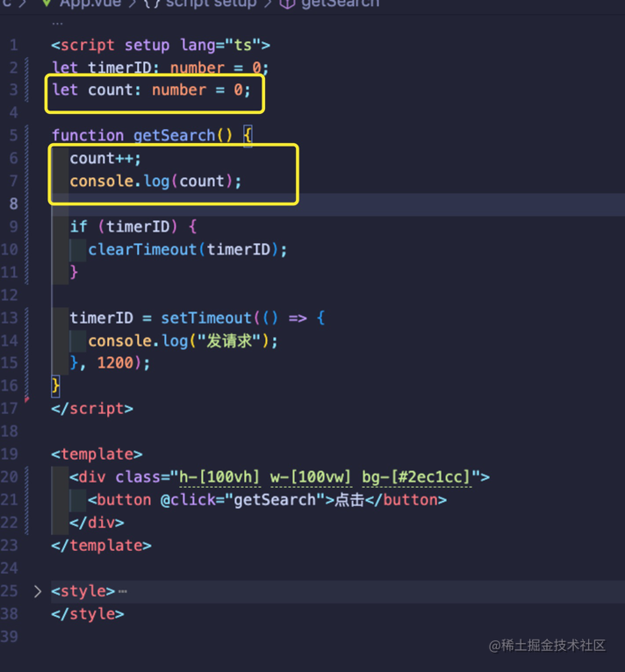
Task: Click line number 8 in the gutter
Action: coord(13,204)
